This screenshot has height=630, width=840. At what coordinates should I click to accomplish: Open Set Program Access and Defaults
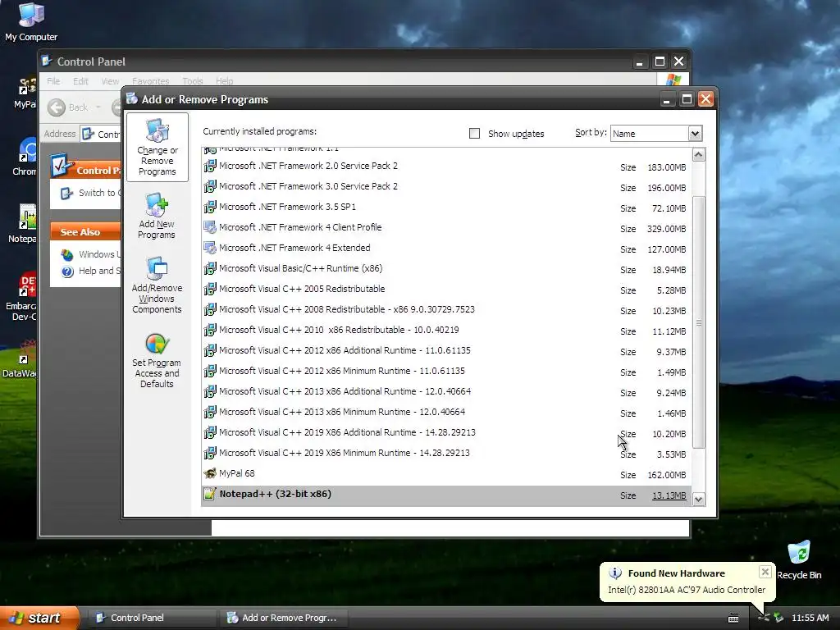157,360
